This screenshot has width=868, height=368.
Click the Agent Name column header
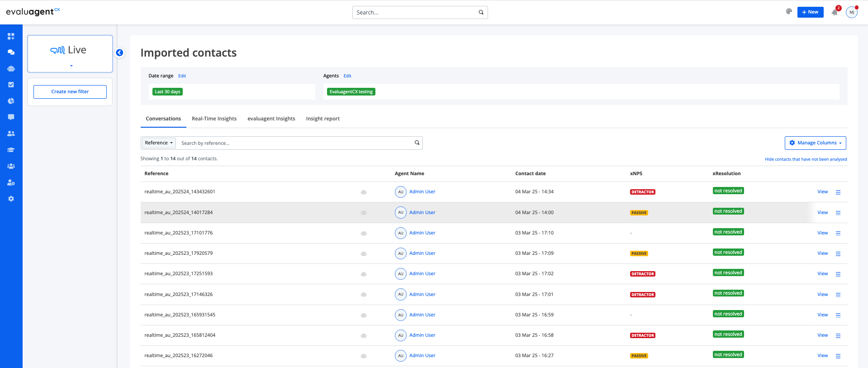pyautogui.click(x=409, y=173)
